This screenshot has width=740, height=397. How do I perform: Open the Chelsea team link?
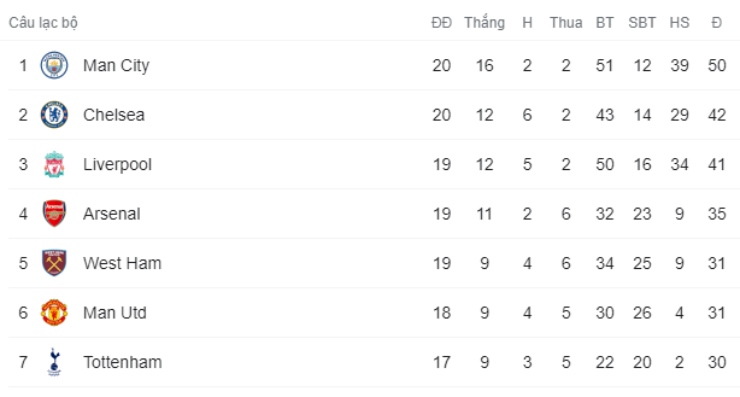click(114, 115)
